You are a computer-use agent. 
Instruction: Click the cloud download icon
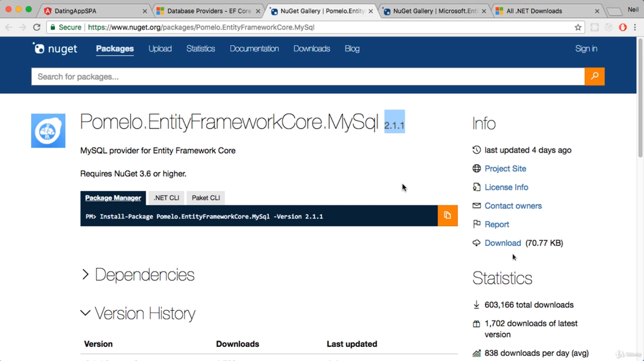[x=477, y=243]
